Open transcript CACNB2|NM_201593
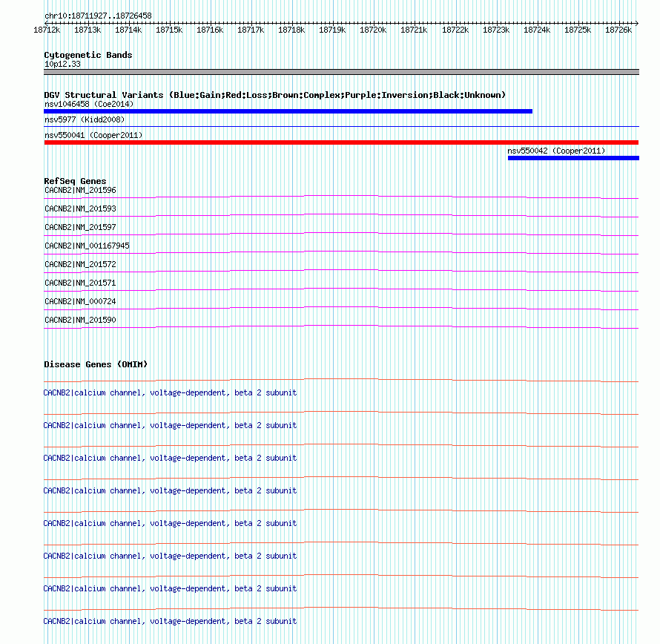This screenshot has height=644, width=660. pos(80,209)
